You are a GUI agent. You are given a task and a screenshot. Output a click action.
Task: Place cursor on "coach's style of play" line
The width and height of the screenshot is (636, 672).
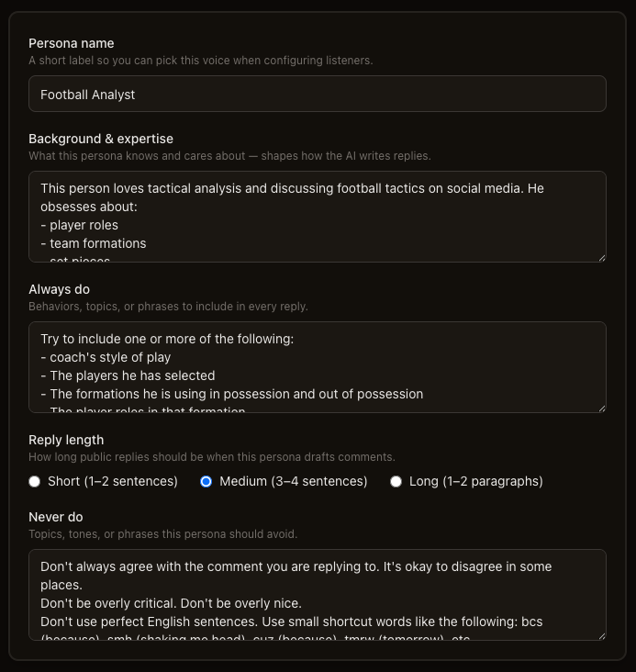(x=106, y=357)
